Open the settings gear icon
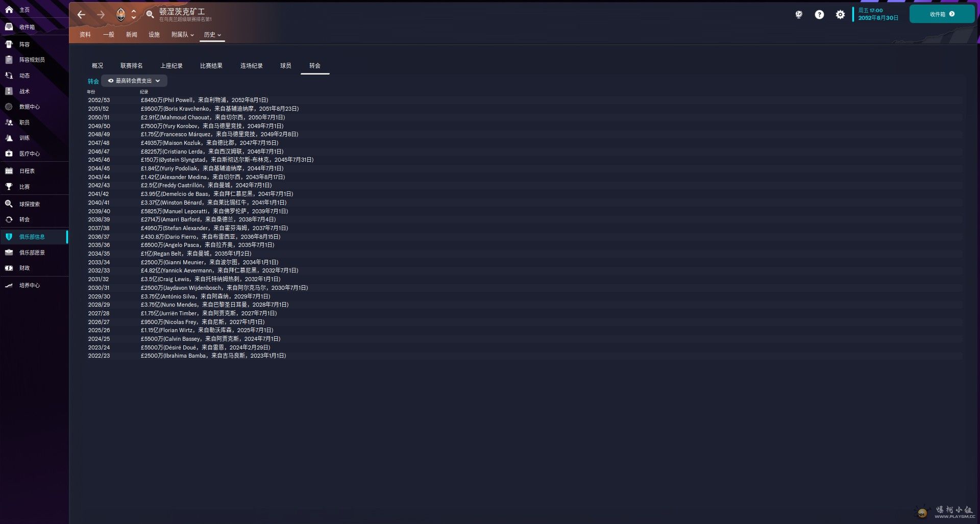 click(x=840, y=15)
